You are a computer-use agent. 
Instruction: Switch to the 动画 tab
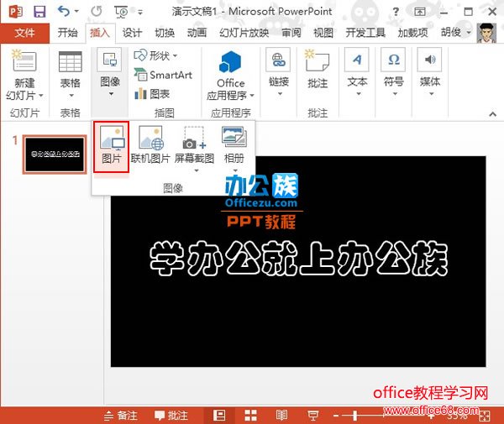tap(197, 33)
